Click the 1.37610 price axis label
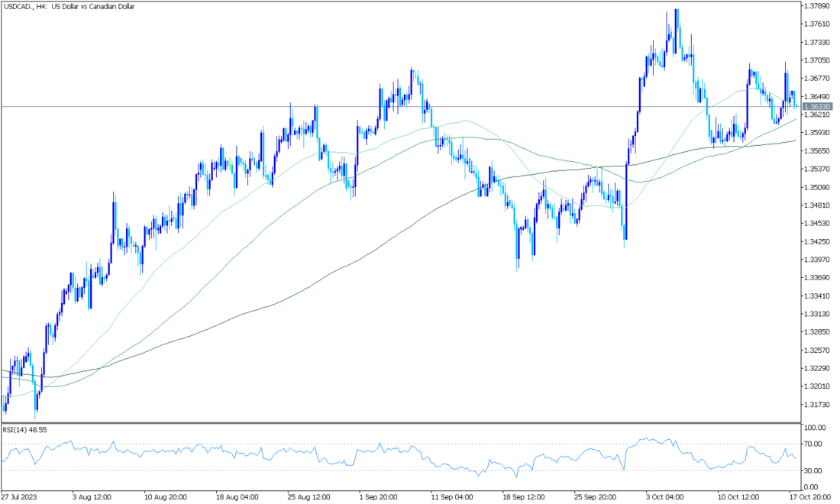The width and height of the screenshot is (840, 504). (x=817, y=24)
